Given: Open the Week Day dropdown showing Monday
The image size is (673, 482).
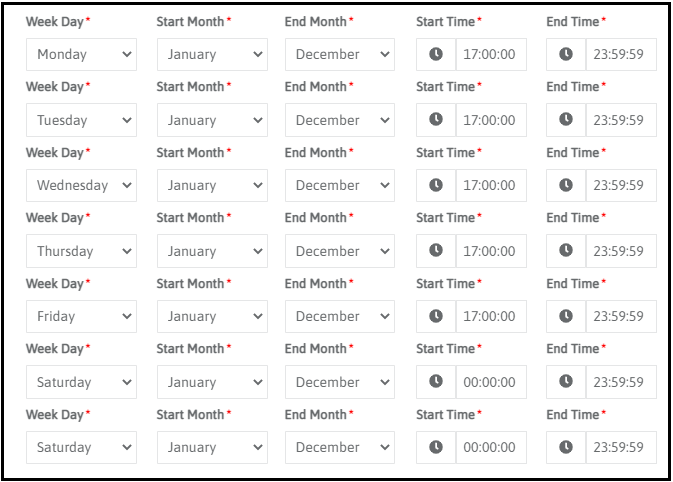Looking at the screenshot, I should pos(81,54).
